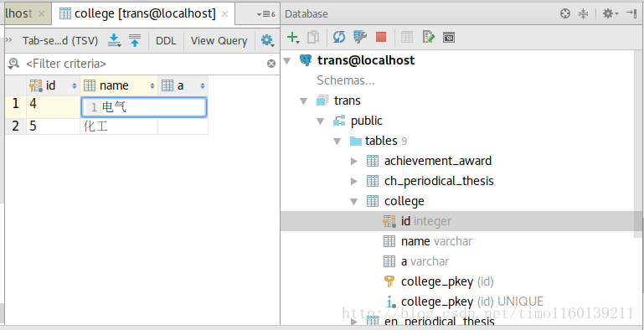The image size is (644, 330).
Task: Click the college table icon in the tree
Action: [x=373, y=201]
